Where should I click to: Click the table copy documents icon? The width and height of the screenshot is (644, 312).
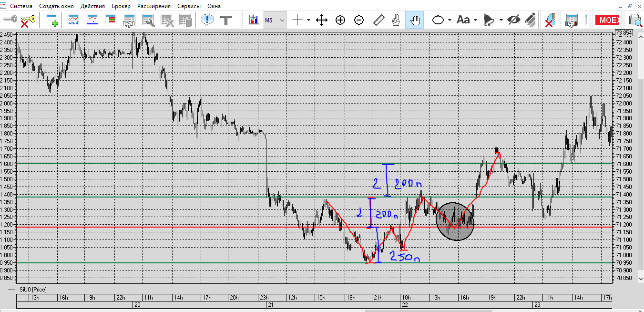(x=185, y=20)
